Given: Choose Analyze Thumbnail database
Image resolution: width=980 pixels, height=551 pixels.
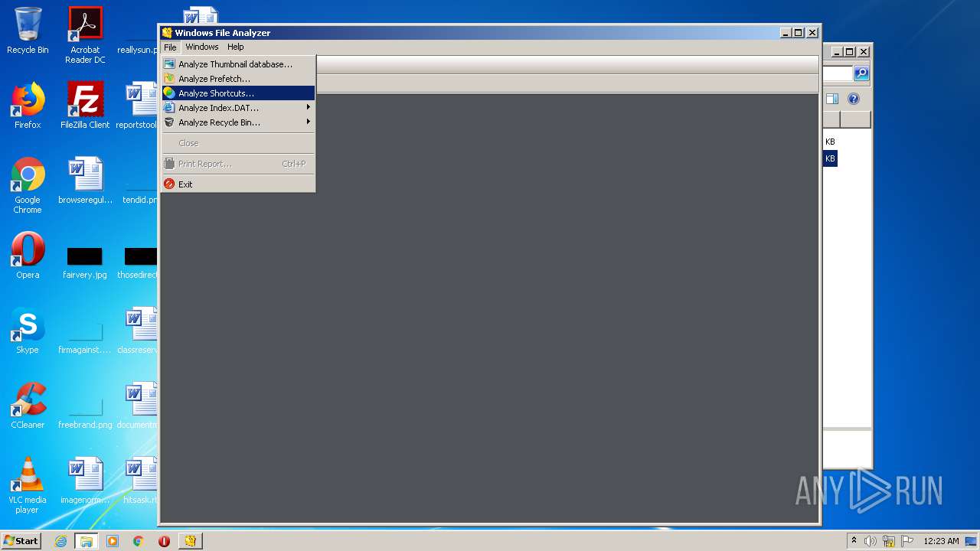Looking at the screenshot, I should click(238, 64).
